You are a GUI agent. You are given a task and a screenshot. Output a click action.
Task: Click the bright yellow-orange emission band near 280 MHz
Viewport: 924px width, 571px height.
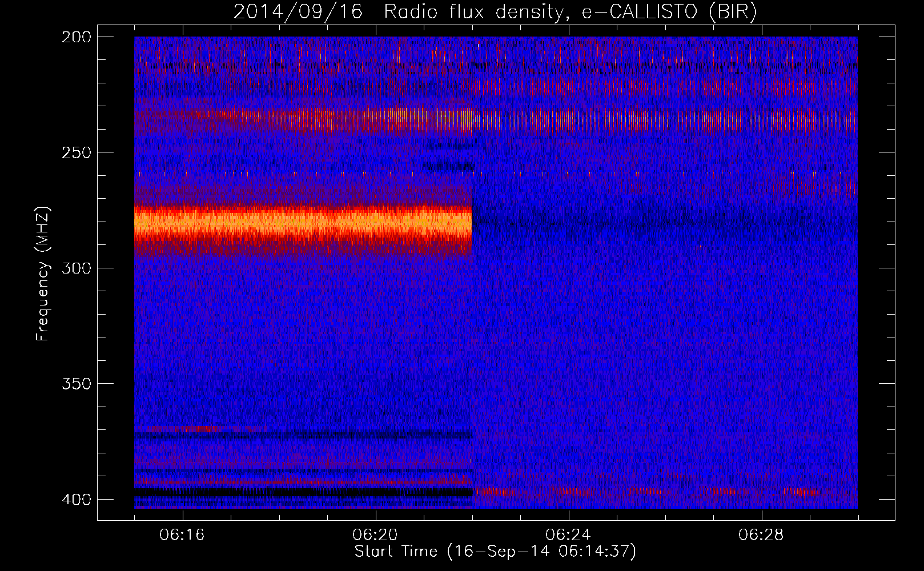(303, 222)
